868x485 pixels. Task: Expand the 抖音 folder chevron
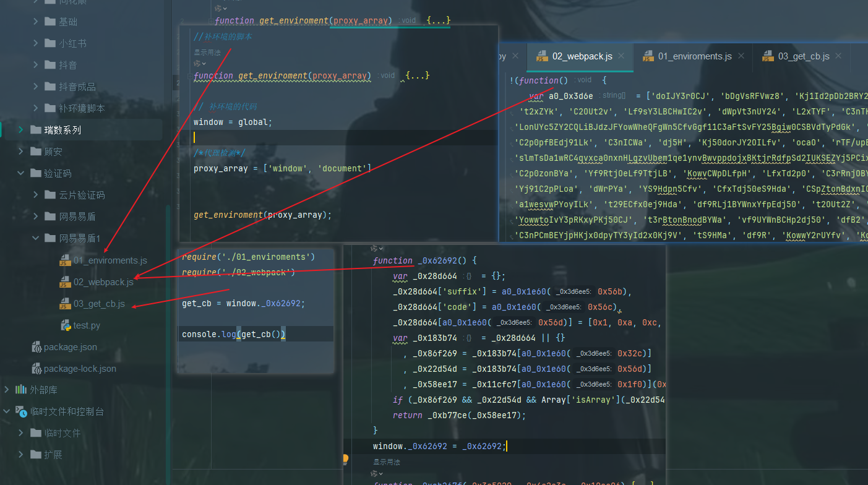(x=36, y=65)
